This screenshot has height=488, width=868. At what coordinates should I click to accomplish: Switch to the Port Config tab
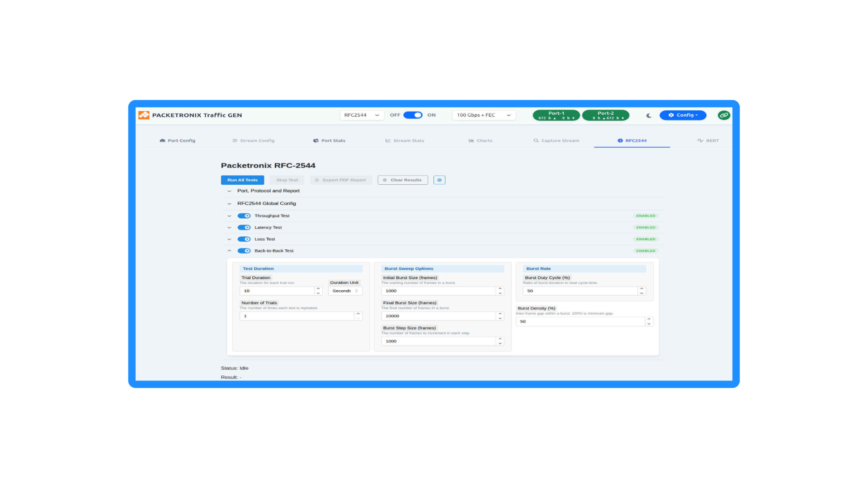click(x=177, y=141)
